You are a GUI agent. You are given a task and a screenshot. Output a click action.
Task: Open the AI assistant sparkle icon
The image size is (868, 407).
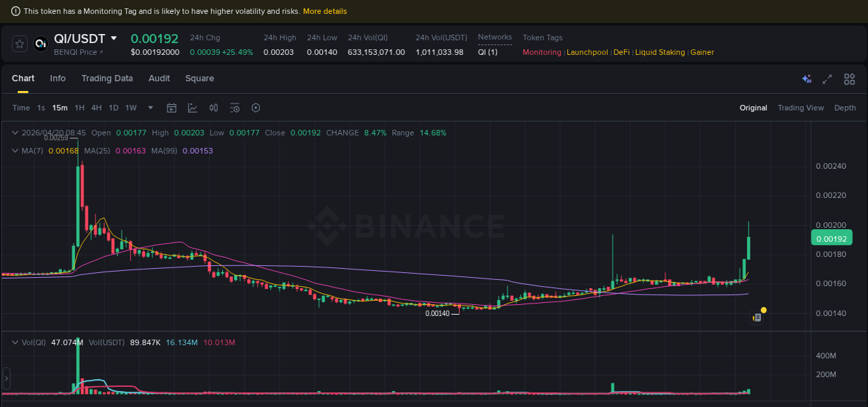(806, 79)
